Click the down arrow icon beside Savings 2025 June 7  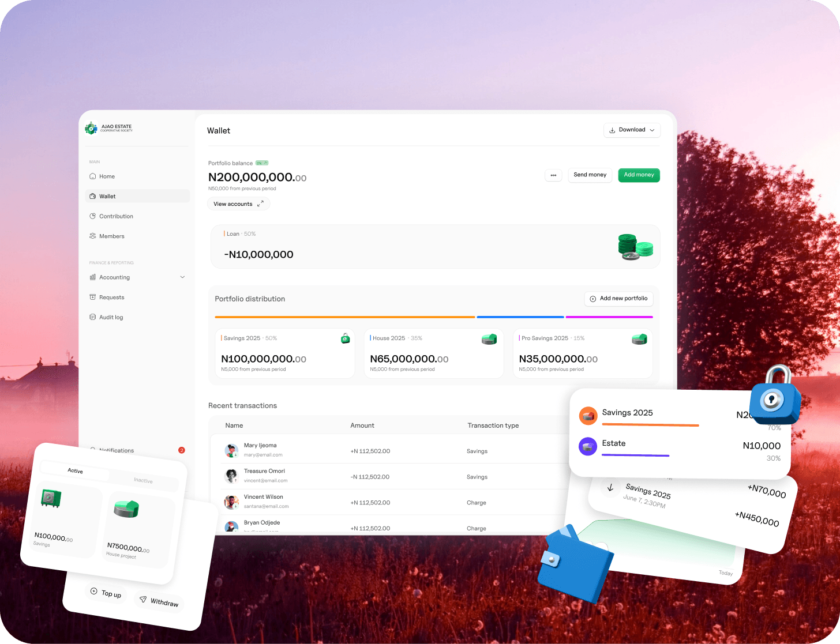(610, 488)
